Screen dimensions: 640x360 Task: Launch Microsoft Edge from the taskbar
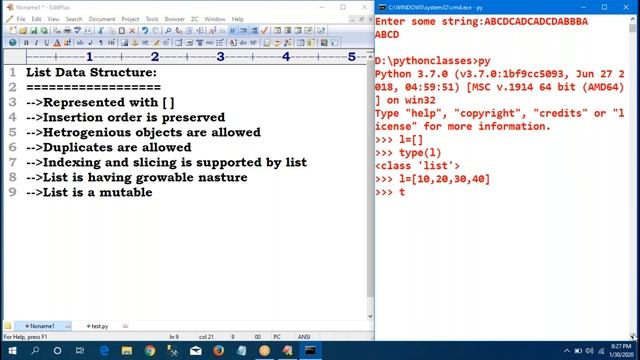click(104, 351)
